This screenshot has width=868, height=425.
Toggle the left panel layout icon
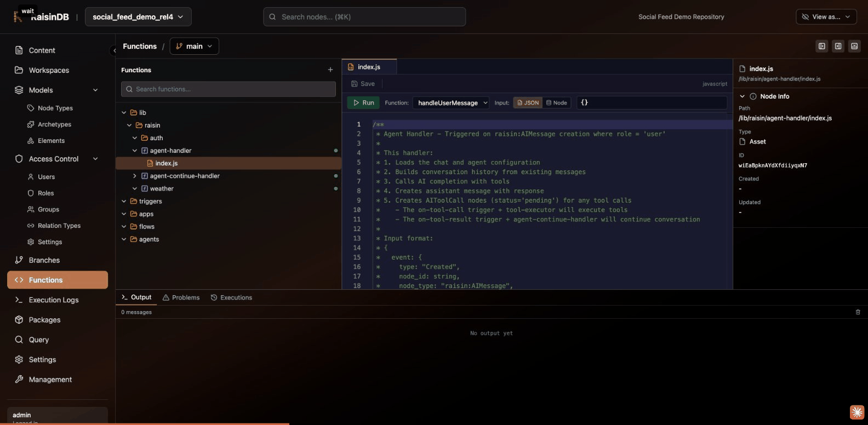point(821,47)
